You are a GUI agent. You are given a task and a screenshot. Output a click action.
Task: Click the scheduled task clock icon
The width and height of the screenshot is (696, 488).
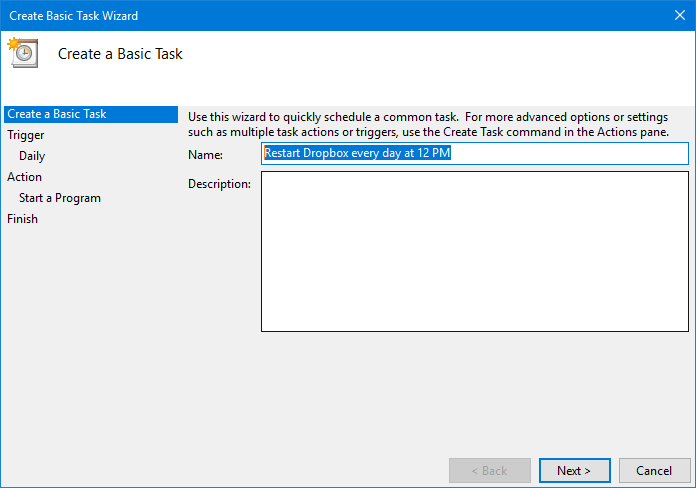[x=23, y=52]
